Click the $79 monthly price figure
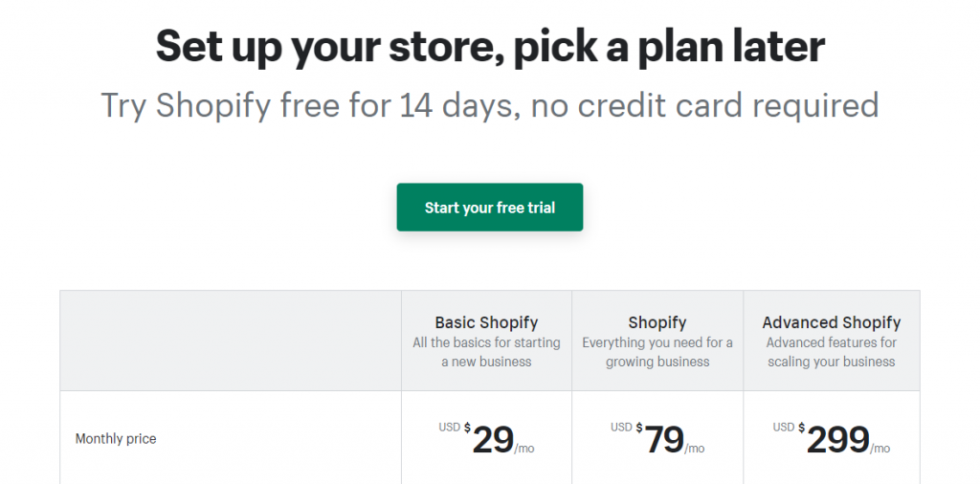The image size is (980, 484). [x=664, y=440]
